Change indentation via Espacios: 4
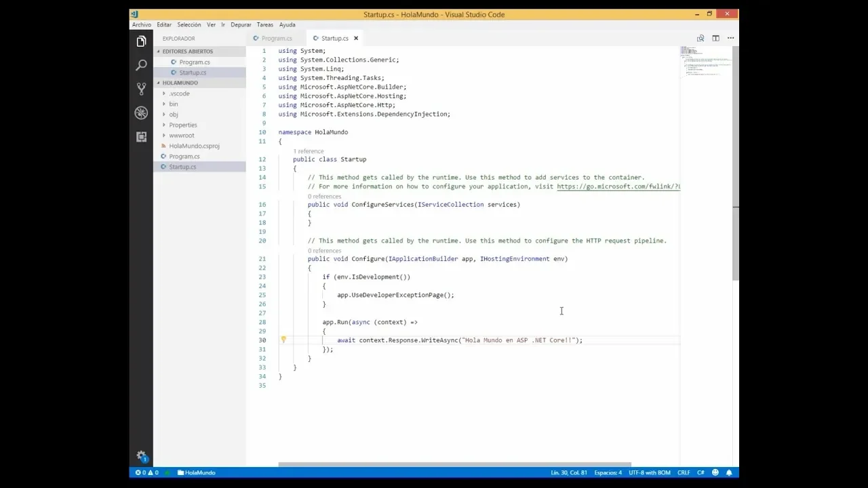The width and height of the screenshot is (868, 488). coord(608,472)
